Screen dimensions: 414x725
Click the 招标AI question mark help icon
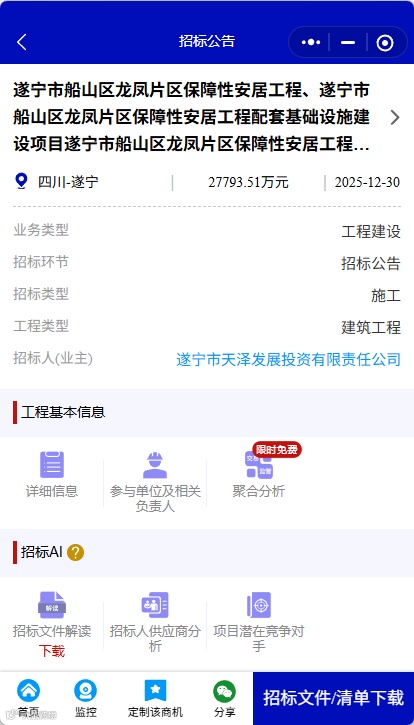coord(75,553)
